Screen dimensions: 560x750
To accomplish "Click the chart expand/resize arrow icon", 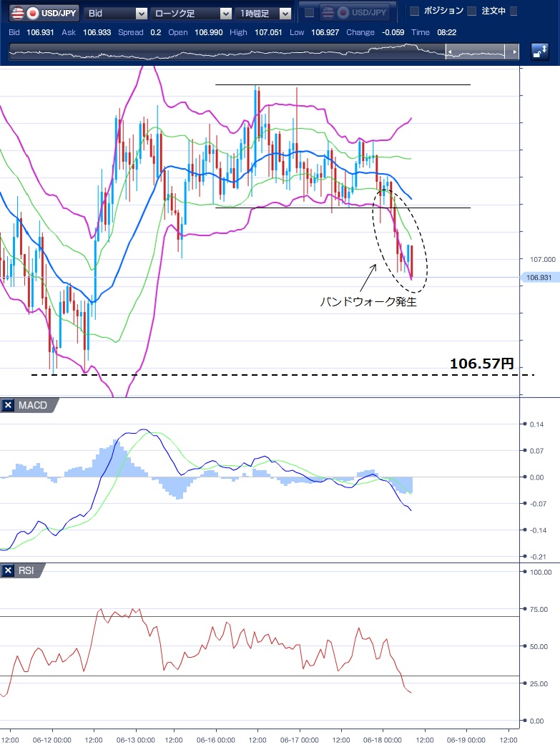I will 539,52.
